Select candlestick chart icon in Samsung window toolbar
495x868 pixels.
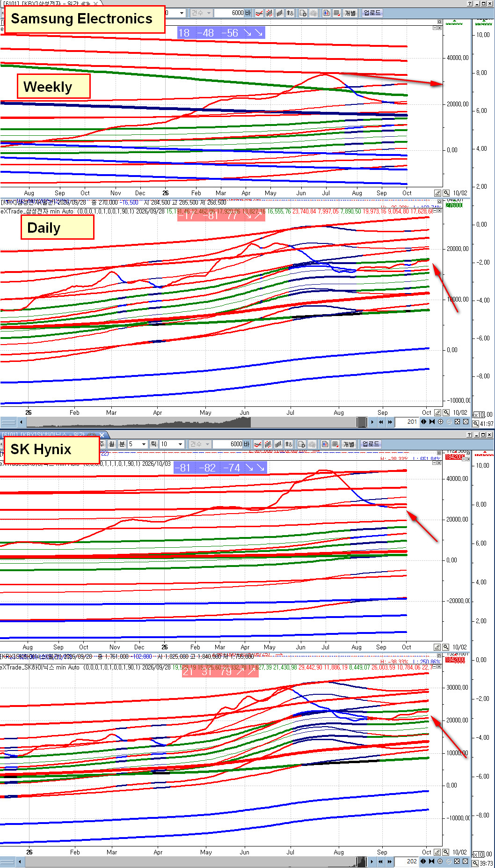(x=269, y=13)
